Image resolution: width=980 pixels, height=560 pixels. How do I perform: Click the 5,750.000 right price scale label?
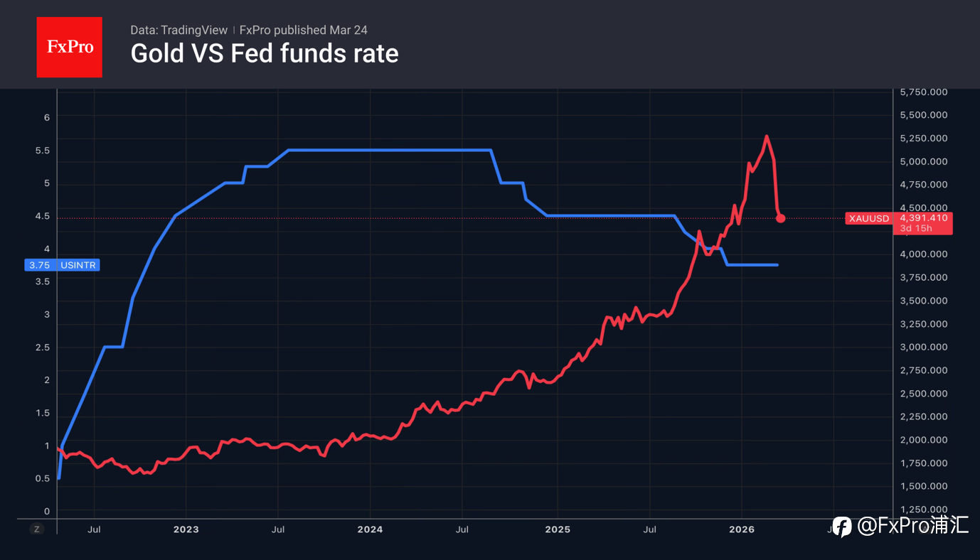pos(923,92)
